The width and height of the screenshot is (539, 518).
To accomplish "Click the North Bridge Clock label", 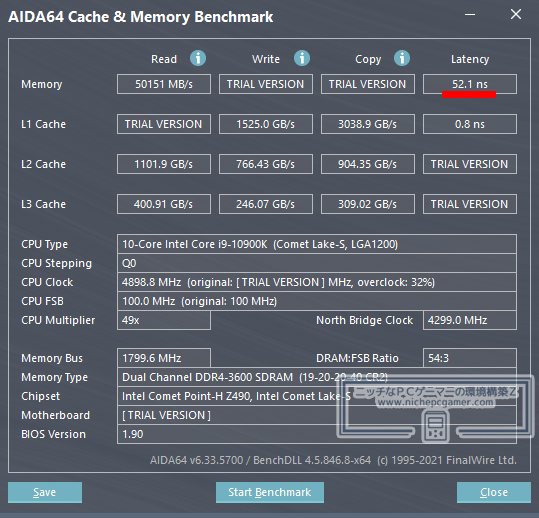I will [x=364, y=320].
